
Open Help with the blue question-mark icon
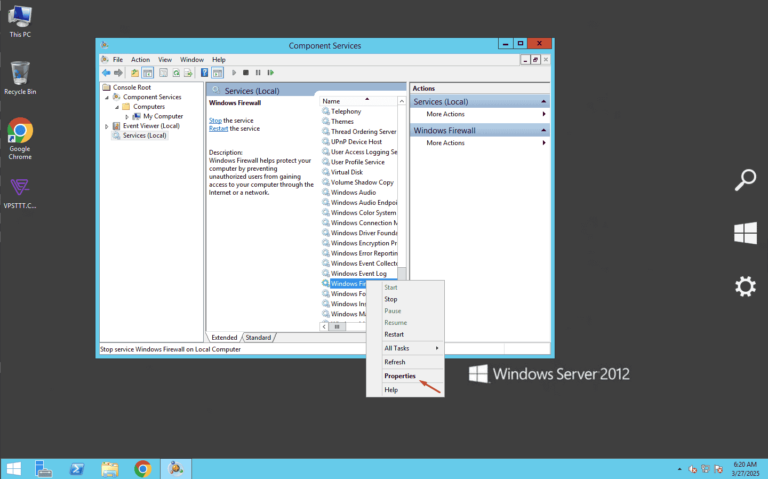[204, 72]
